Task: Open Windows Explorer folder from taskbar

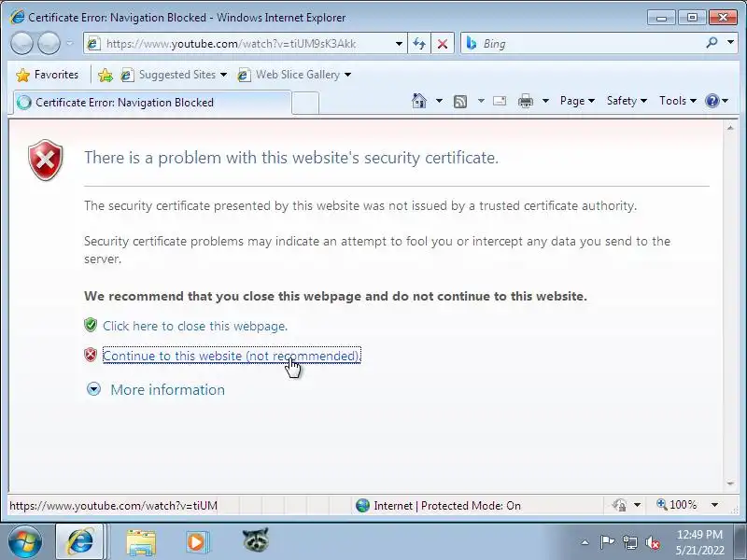Action: point(141,543)
